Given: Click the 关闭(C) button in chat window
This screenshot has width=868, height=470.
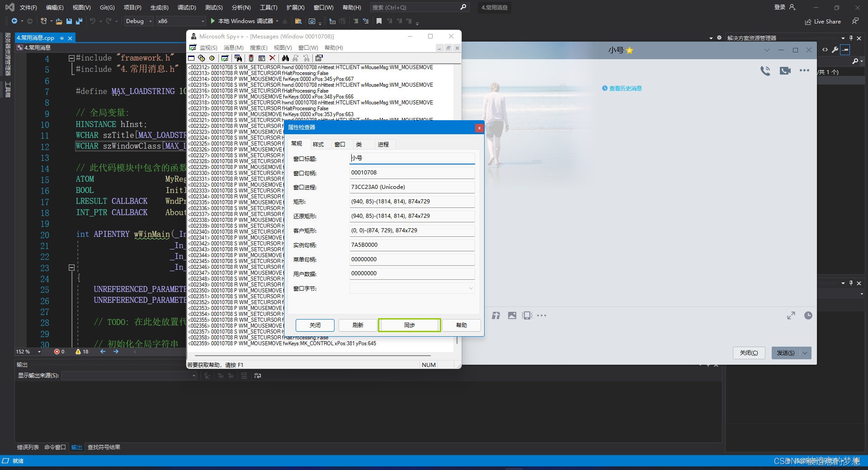Looking at the screenshot, I should click(x=749, y=353).
